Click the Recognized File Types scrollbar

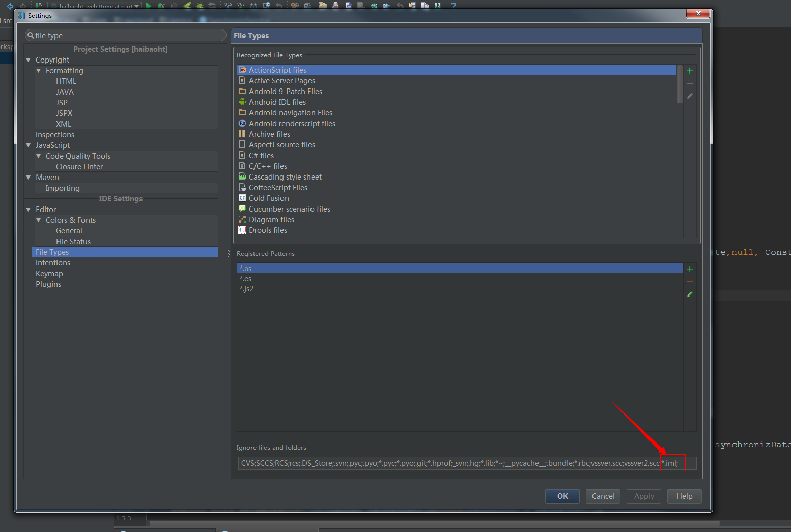680,84
